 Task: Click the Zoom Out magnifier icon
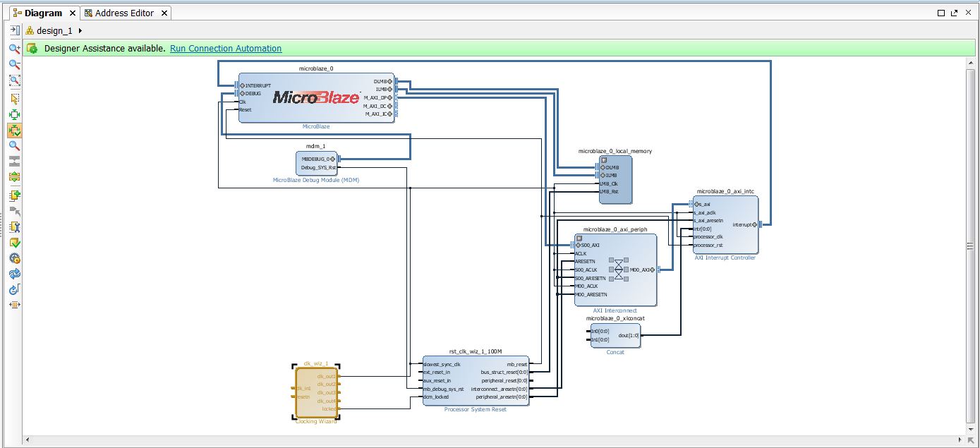pos(14,64)
